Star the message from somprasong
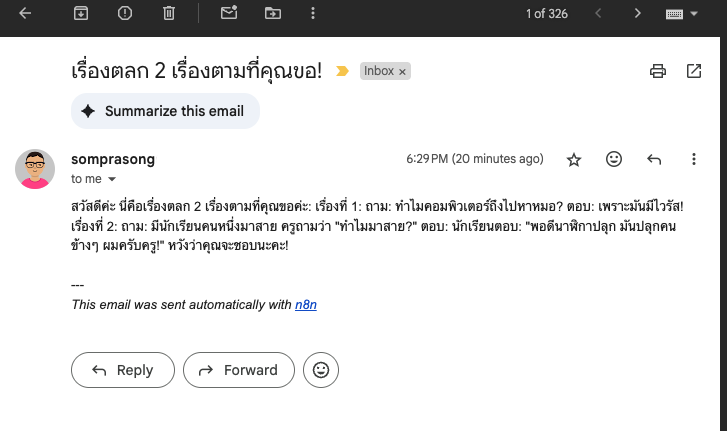This screenshot has width=727, height=431. coord(574,160)
